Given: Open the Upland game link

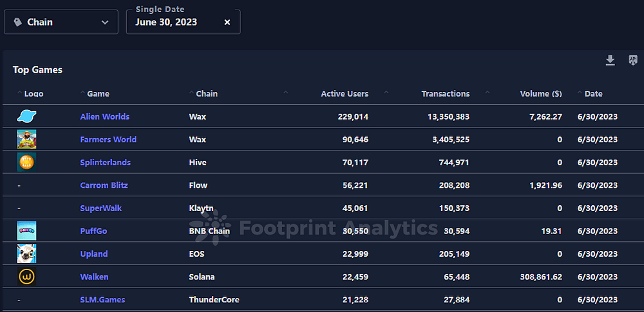Looking at the screenshot, I should click(94, 254).
